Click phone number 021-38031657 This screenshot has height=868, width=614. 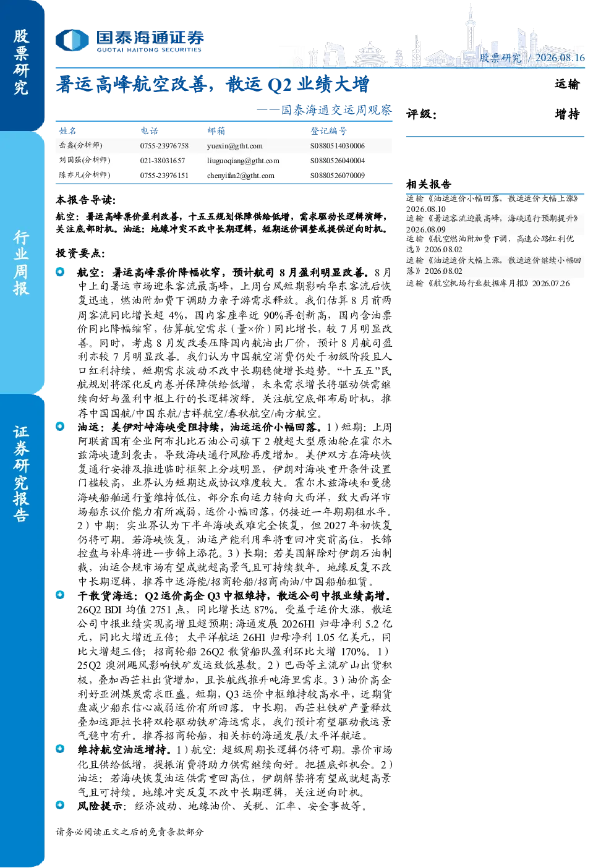coord(162,161)
